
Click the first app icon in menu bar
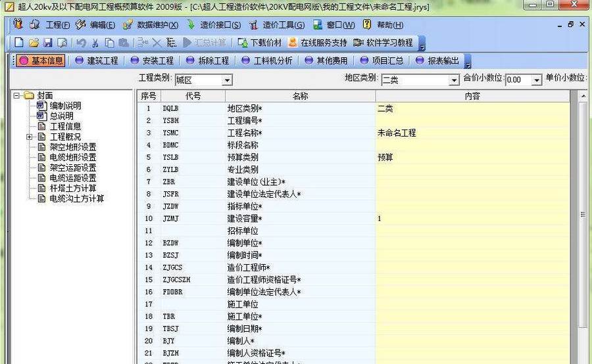[18, 24]
